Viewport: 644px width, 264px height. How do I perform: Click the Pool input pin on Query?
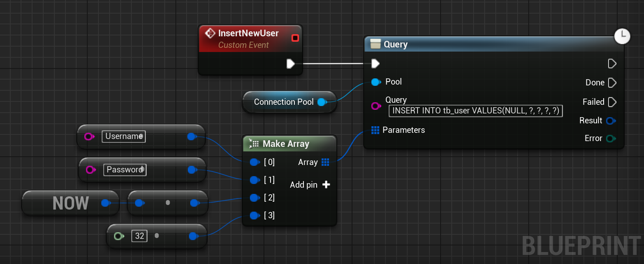[376, 82]
